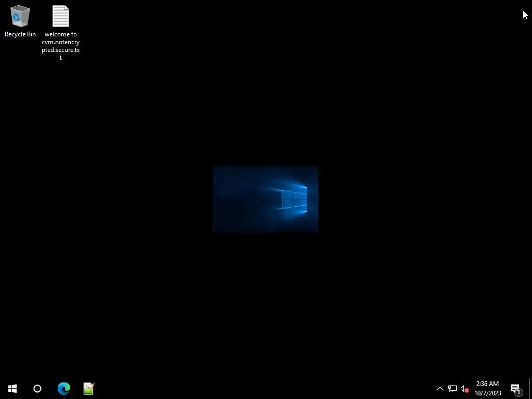Open the Windows Start menu
The width and height of the screenshot is (532, 399).
pyautogui.click(x=12, y=389)
